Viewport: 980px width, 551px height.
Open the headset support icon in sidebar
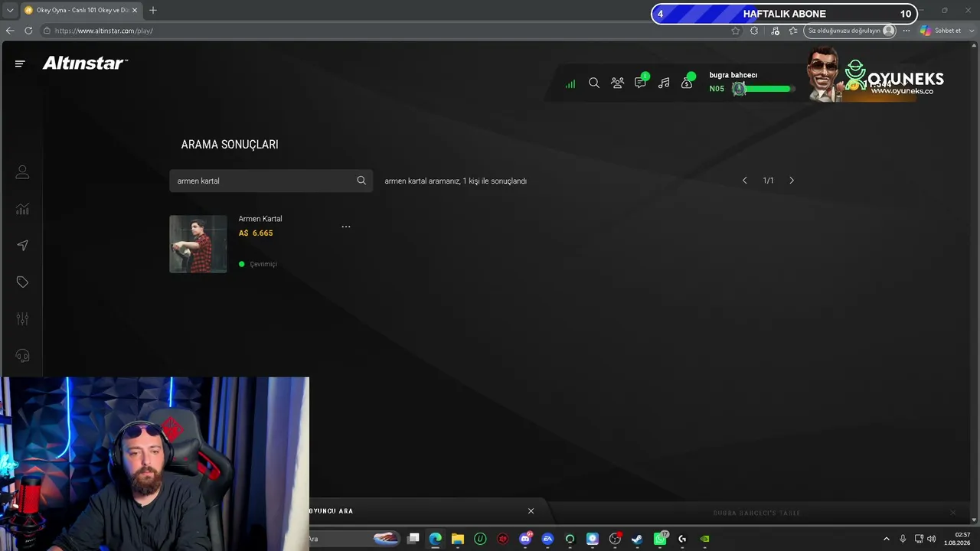pos(22,356)
